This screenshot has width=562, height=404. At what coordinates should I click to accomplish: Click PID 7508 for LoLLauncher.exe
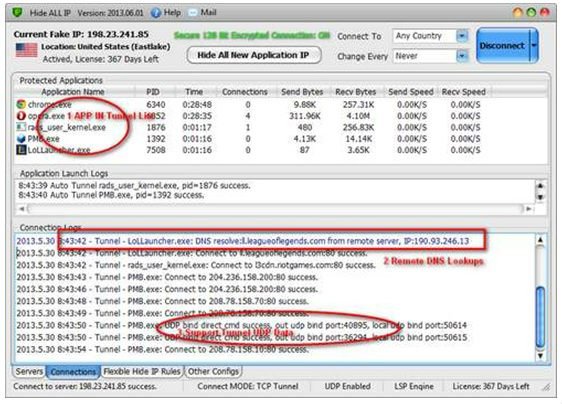coord(156,150)
